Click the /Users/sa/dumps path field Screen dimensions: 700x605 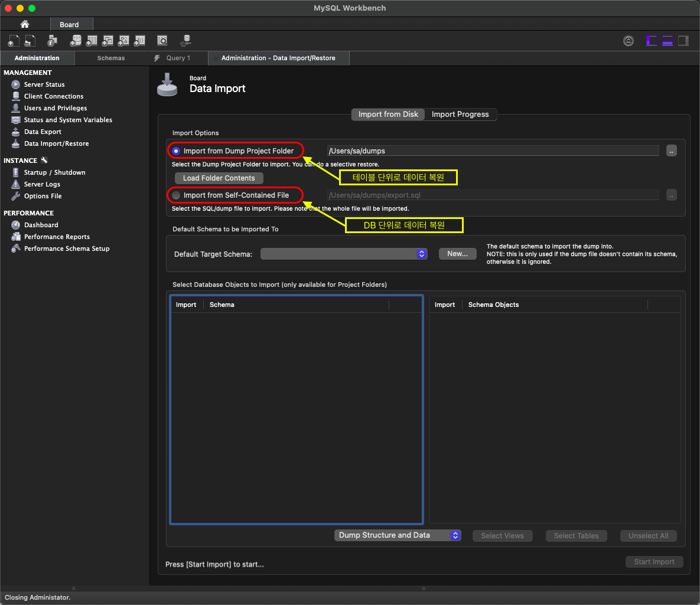click(x=493, y=151)
